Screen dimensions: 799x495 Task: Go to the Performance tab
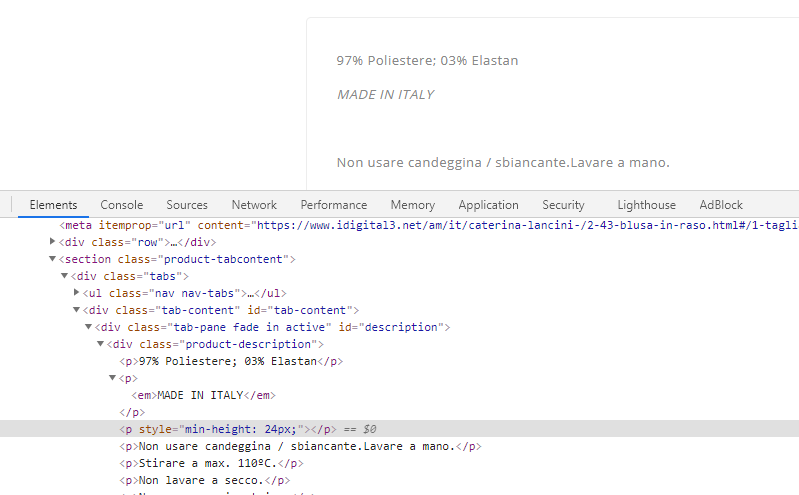tap(334, 205)
